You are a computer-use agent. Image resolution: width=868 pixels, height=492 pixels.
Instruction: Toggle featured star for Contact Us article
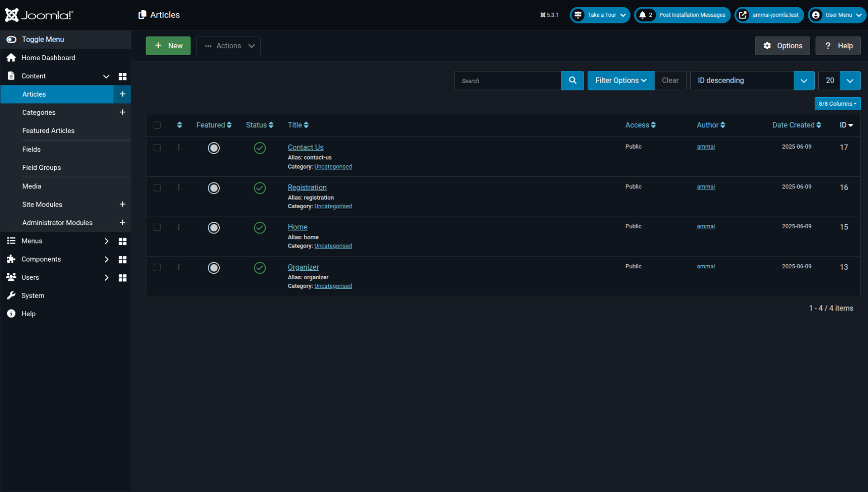[x=214, y=148]
